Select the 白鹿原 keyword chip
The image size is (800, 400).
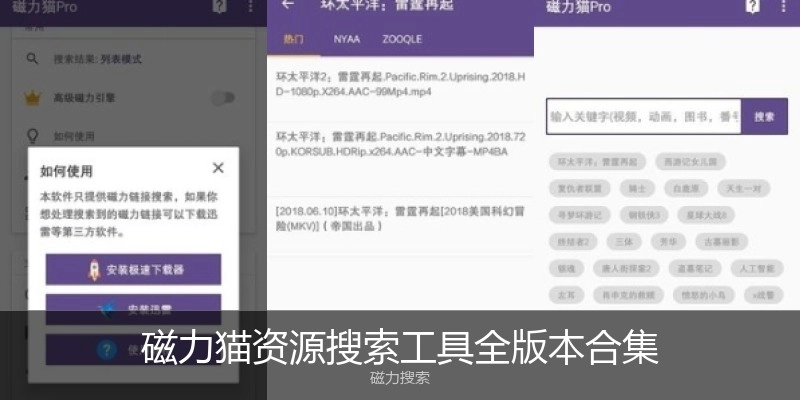[686, 188]
